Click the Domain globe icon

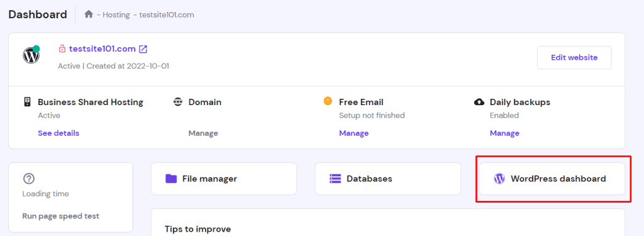(178, 102)
